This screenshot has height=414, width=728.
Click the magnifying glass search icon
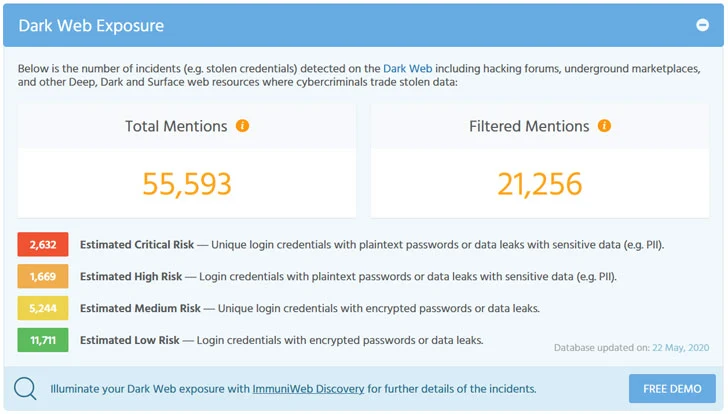point(25,388)
